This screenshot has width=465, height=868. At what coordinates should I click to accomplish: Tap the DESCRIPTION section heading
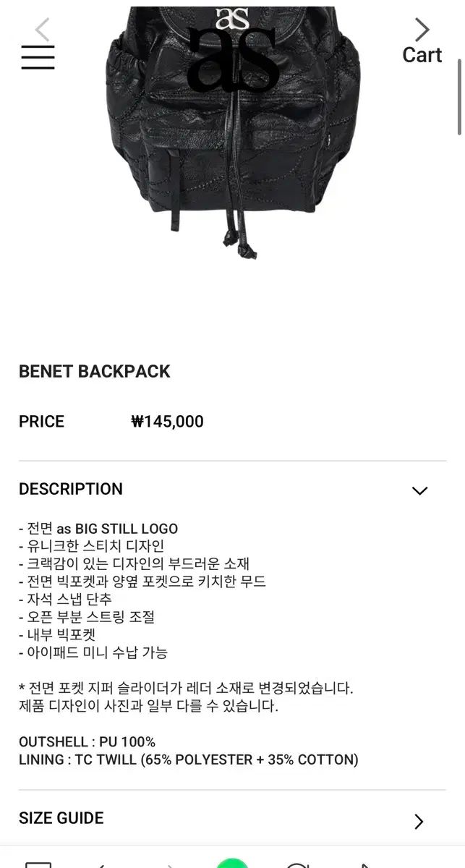tap(71, 489)
